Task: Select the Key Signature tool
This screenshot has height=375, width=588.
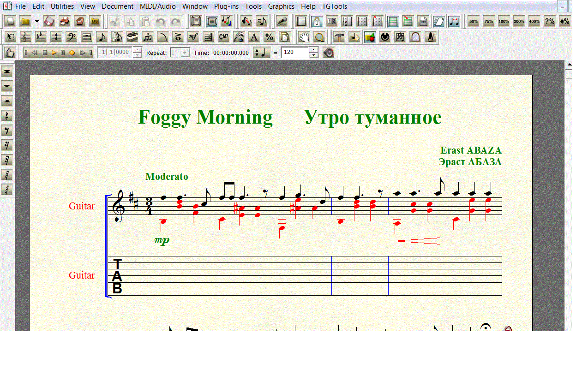Action: (41, 37)
